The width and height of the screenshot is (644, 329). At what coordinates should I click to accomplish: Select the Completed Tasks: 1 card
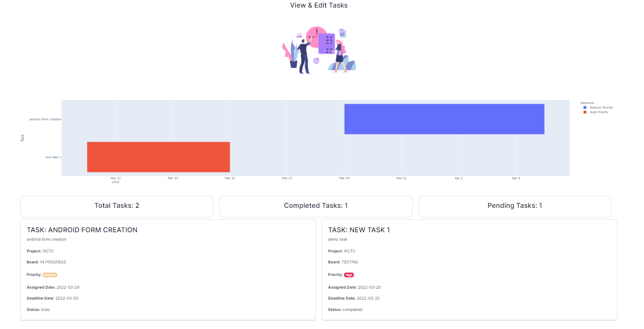pyautogui.click(x=316, y=206)
